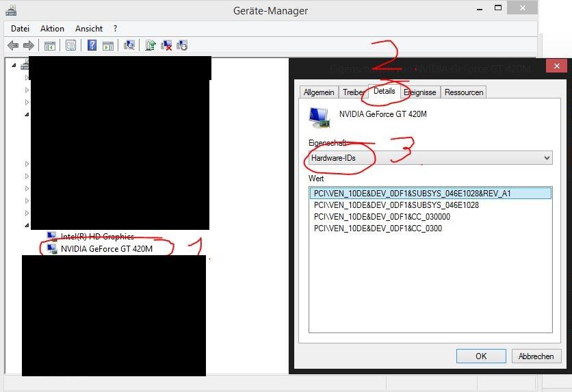Viewport: 572px width, 392px height.
Task: Go back with the toolbar left arrow
Action: (x=13, y=46)
